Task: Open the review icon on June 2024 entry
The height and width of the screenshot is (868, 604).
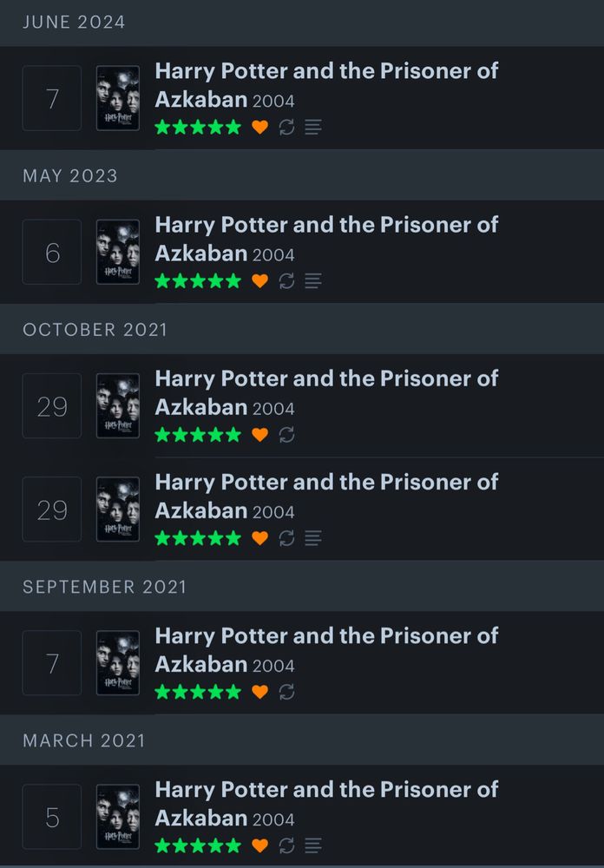Action: [x=312, y=128]
